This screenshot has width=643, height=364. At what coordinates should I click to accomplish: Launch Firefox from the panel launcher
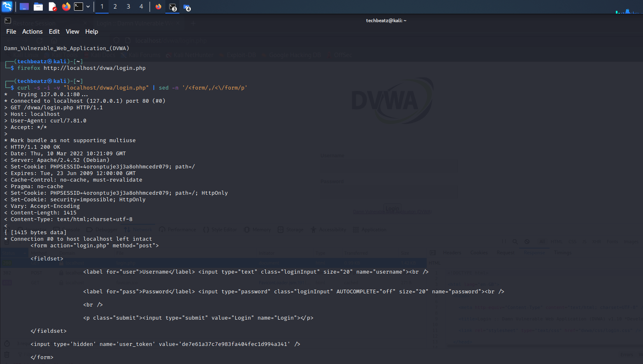click(66, 7)
